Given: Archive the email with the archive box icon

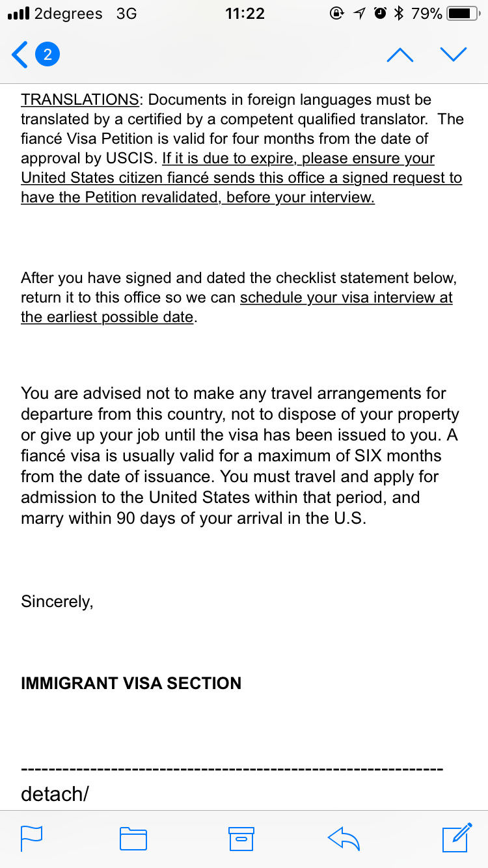Looking at the screenshot, I should click(x=240, y=839).
